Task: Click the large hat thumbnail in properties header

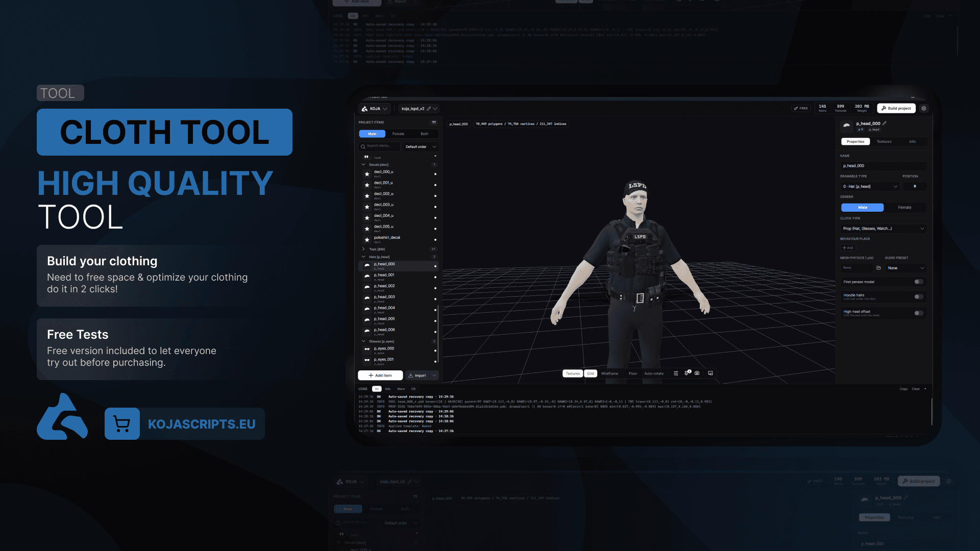Action: click(847, 126)
